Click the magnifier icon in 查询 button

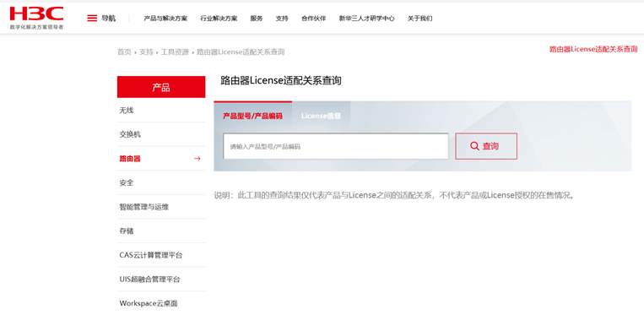click(474, 146)
